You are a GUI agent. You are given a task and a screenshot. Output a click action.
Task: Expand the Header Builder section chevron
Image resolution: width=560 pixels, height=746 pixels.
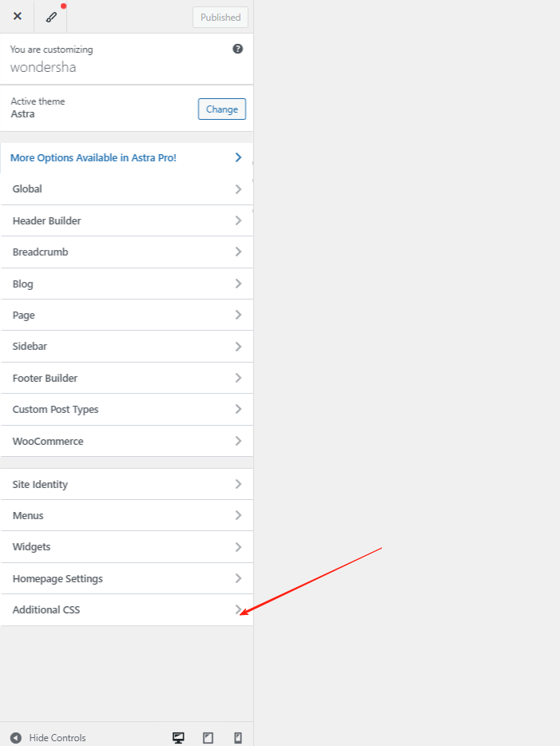click(x=238, y=220)
